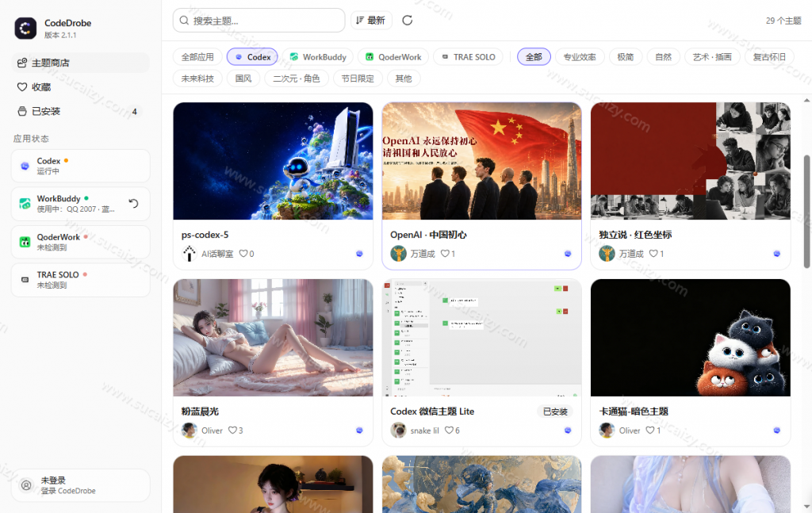Open the 已安装 installed themes section
This screenshot has height=513, width=812.
point(80,111)
